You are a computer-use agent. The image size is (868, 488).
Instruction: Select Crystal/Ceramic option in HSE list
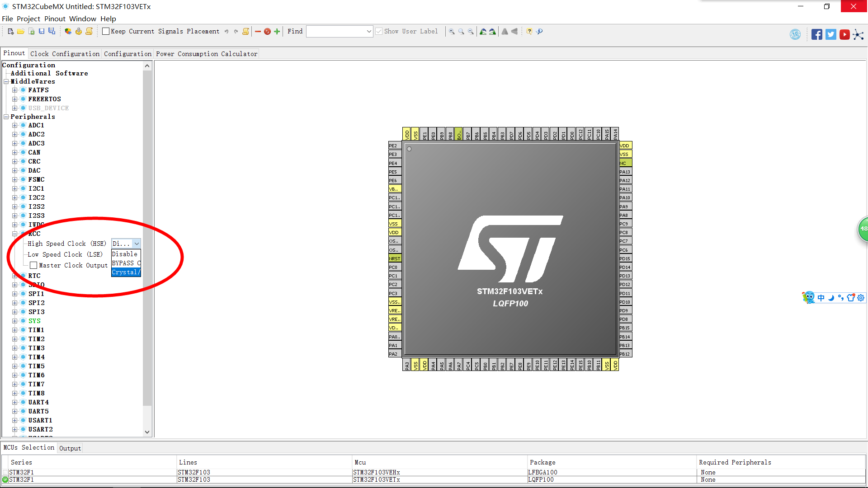click(126, 272)
